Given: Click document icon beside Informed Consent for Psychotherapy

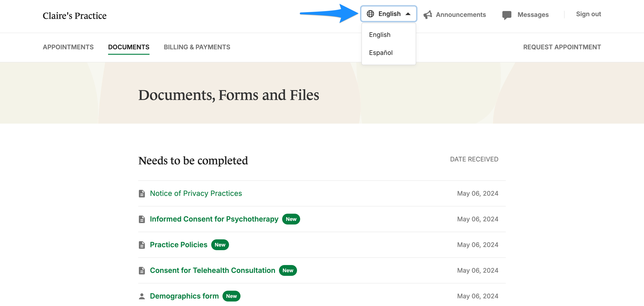Looking at the screenshot, I should (142, 219).
